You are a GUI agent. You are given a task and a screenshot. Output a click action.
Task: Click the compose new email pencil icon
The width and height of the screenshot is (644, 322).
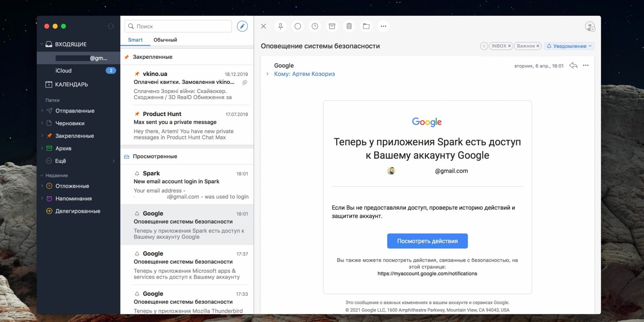(242, 26)
